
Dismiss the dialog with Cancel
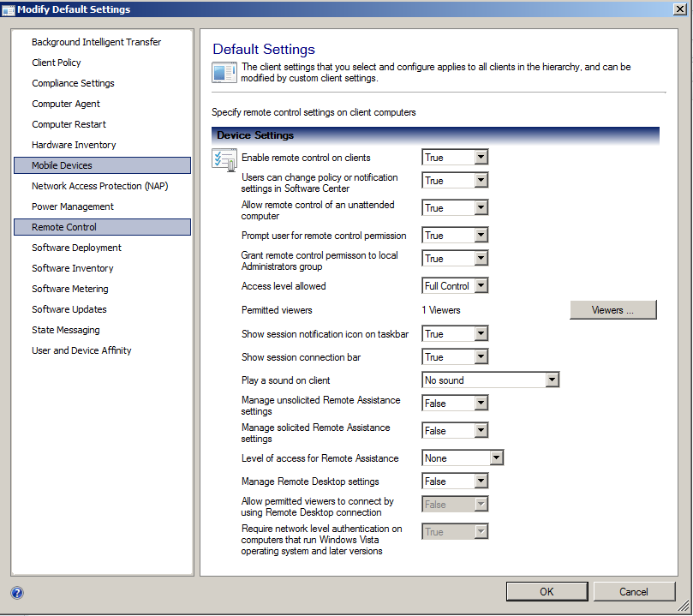[634, 591]
